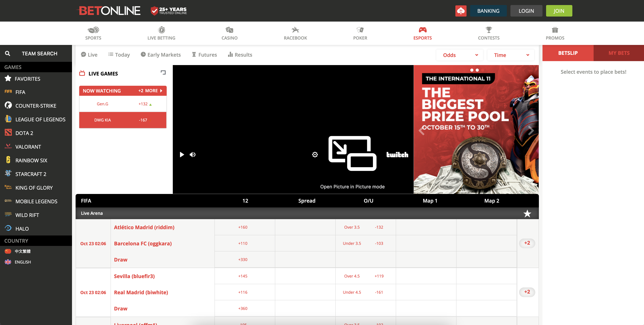The width and height of the screenshot is (644, 325).
Task: Click the Dota 2 icon
Action: click(8, 132)
